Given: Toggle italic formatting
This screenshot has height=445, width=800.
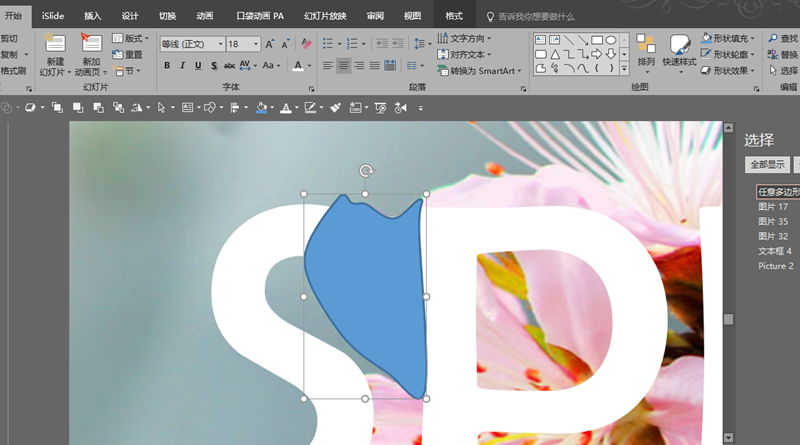Looking at the screenshot, I should click(182, 65).
